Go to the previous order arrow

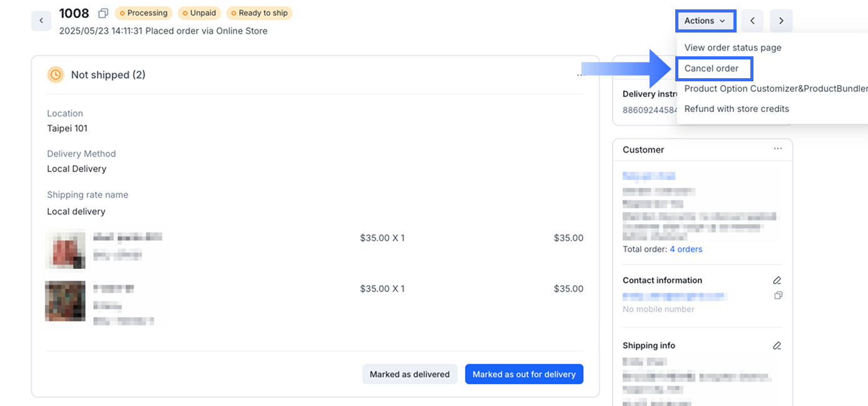click(752, 21)
